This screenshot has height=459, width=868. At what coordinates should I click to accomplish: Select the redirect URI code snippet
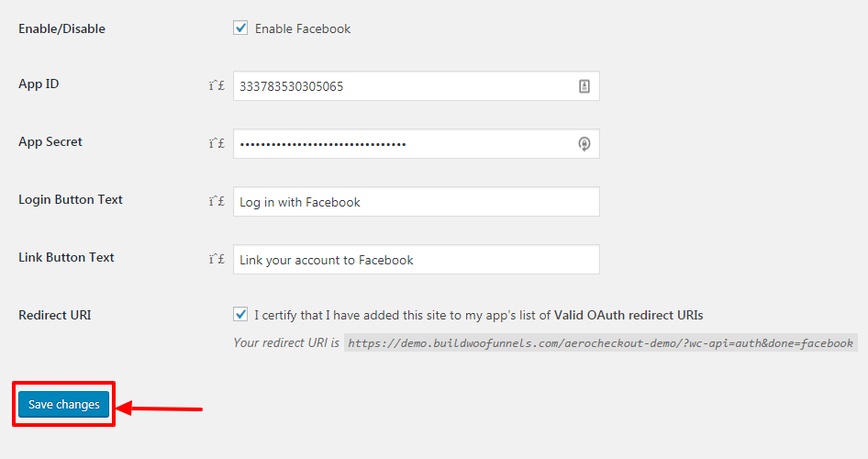click(601, 342)
